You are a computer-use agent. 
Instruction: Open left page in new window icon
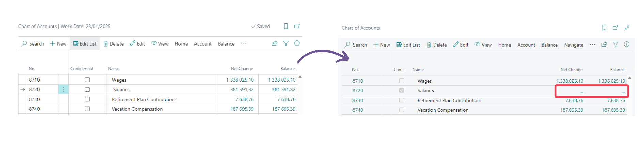pos(297,27)
